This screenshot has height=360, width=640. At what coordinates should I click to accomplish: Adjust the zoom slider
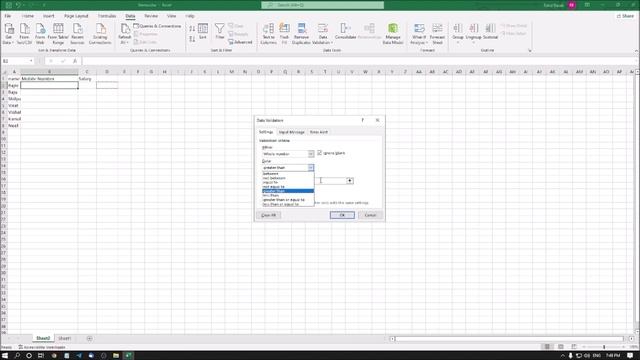tap(604, 347)
